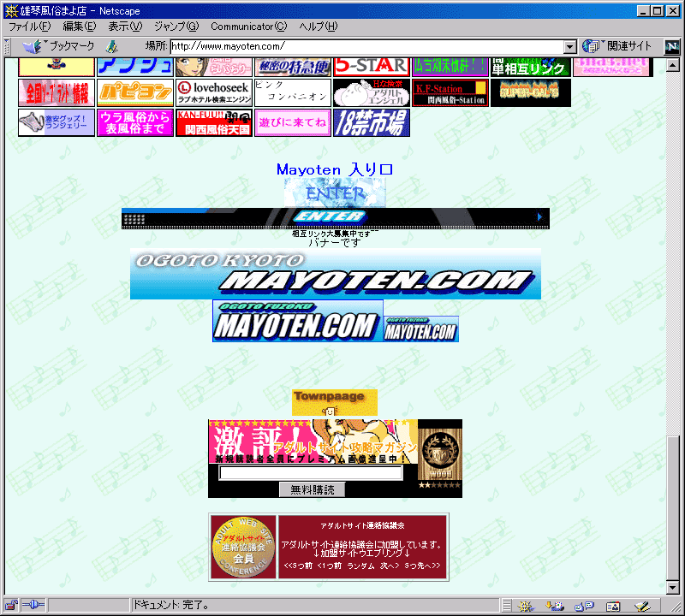The height and width of the screenshot is (616, 685).
Task: Click the 無料購読 button
Action: point(312,490)
